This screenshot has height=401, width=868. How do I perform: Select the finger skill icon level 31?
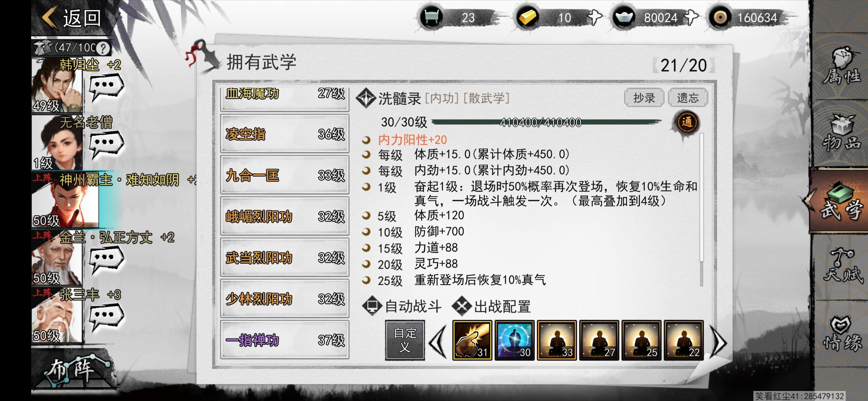(x=472, y=340)
